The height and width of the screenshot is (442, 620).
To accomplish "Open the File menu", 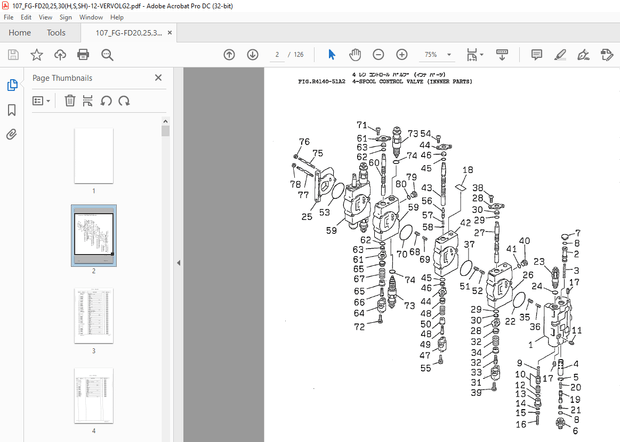I will 8,17.
